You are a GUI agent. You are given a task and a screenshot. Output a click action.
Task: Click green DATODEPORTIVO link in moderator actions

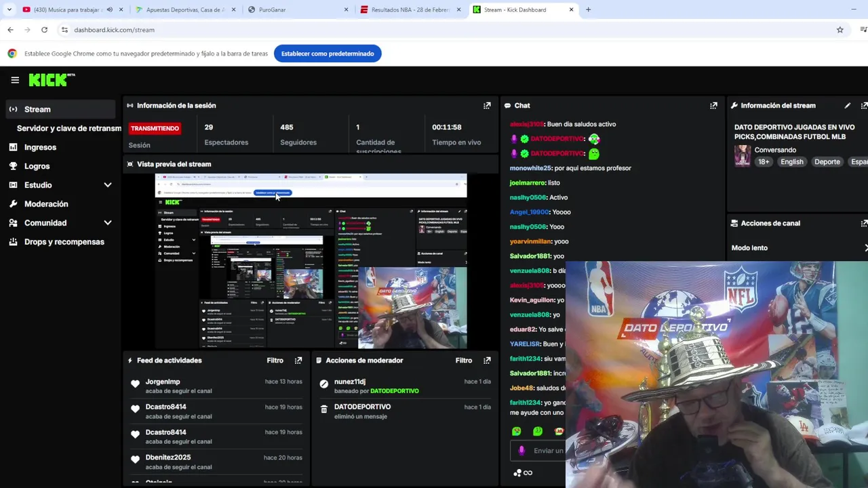click(x=394, y=391)
